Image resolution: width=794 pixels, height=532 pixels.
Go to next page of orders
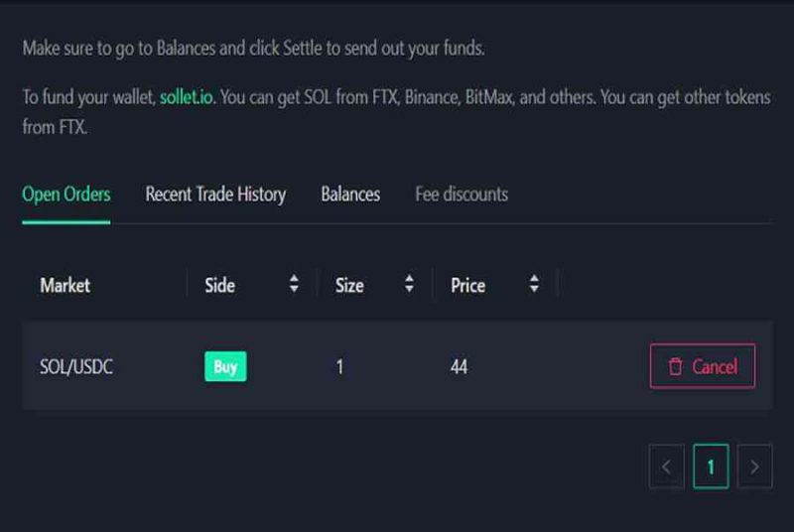[754, 466]
